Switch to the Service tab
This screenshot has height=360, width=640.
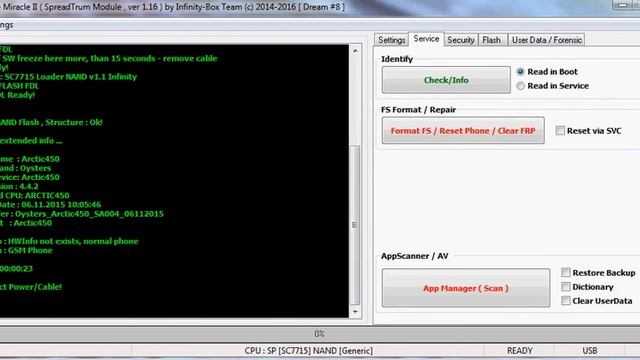click(x=426, y=39)
